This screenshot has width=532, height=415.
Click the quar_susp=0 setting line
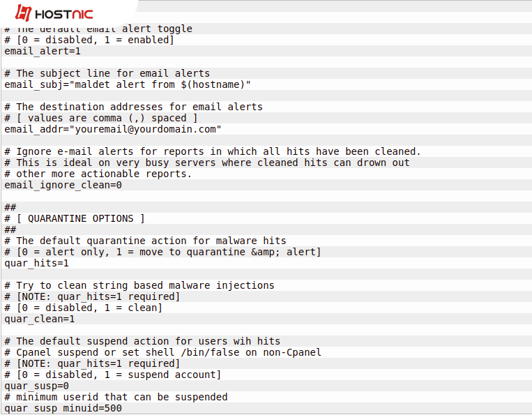point(37,386)
